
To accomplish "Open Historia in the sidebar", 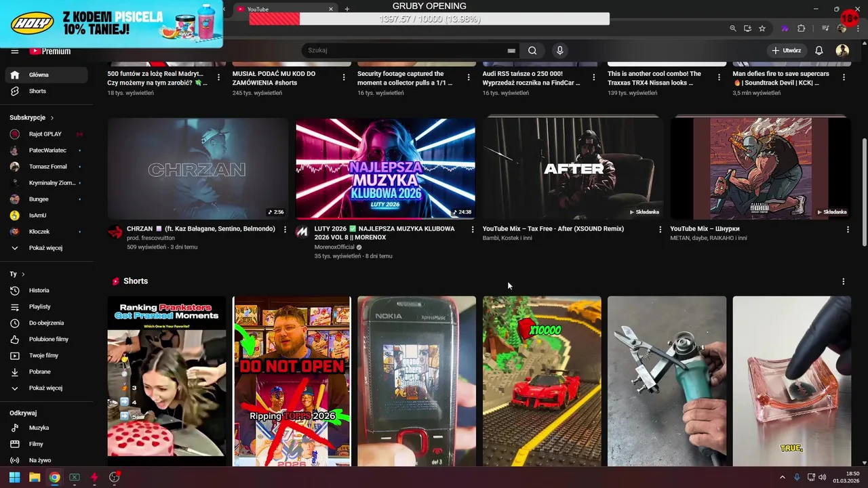I will coord(46,290).
